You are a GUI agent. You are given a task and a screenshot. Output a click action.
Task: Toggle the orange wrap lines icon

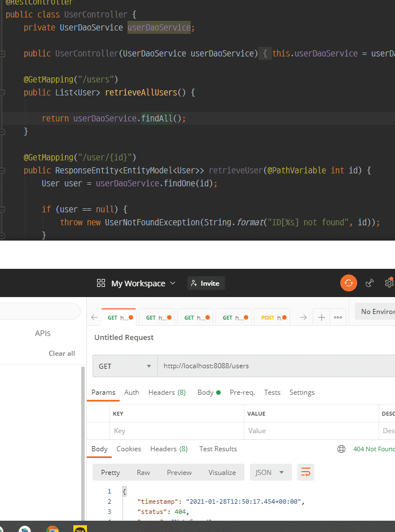(x=305, y=472)
